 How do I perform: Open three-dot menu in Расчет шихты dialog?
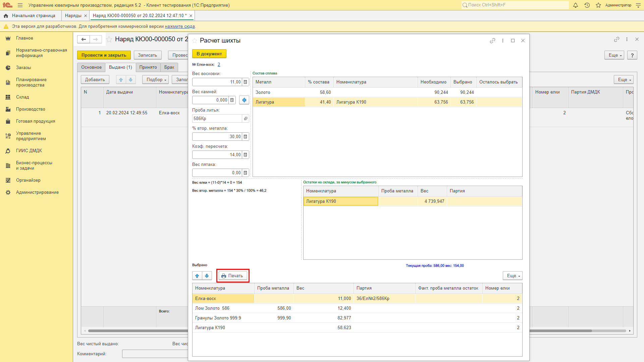point(502,41)
